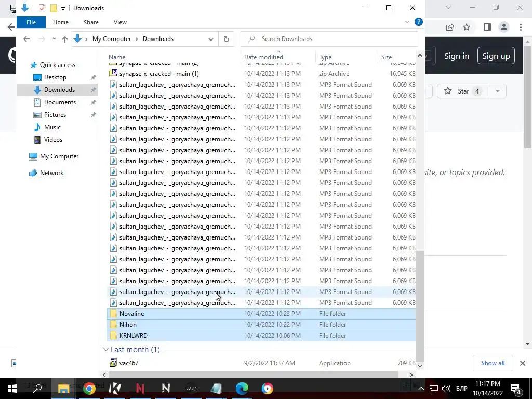Open the K logo app on taskbar
The height and width of the screenshot is (399, 532).
click(x=115, y=388)
